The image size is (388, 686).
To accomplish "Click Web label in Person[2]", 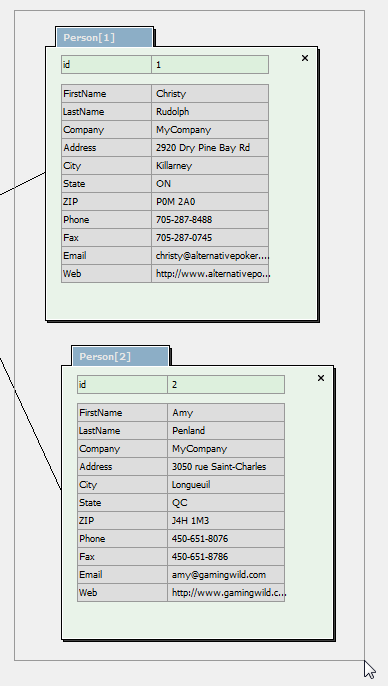I will tap(122, 593).
